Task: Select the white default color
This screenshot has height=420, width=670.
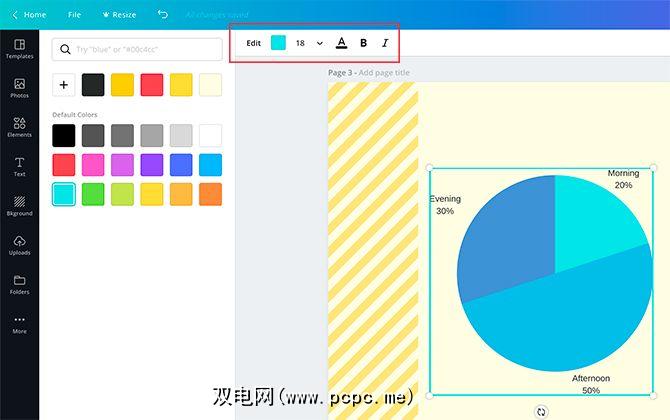Action: pyautogui.click(x=210, y=135)
